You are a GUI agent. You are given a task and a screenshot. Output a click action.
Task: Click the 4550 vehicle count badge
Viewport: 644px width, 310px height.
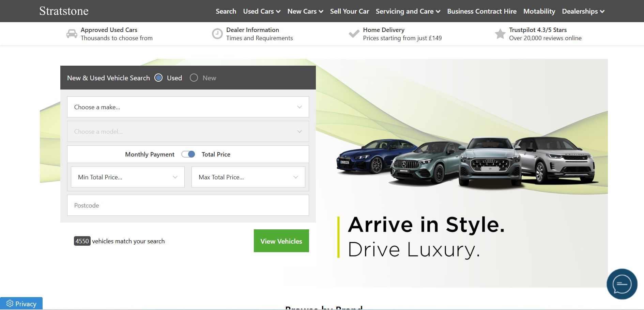click(x=82, y=241)
